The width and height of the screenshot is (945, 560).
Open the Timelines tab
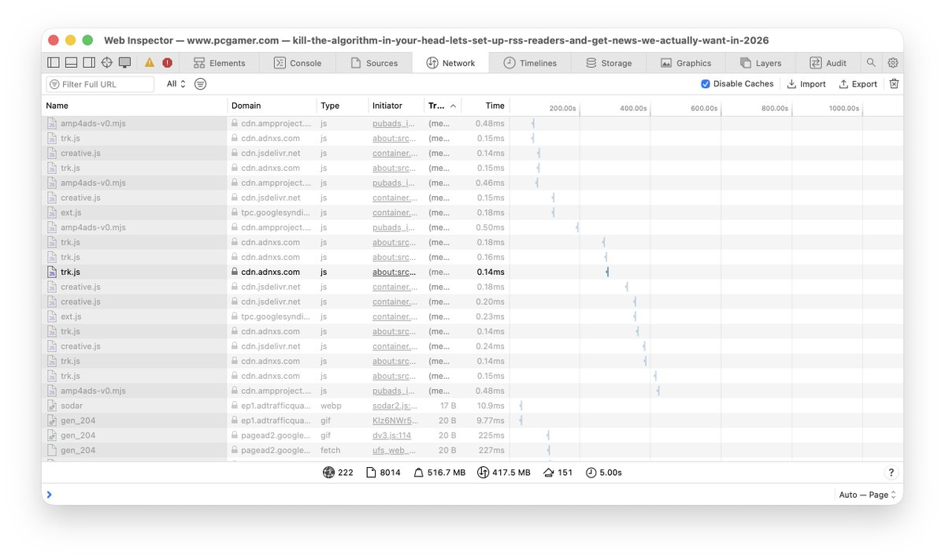[x=530, y=63]
